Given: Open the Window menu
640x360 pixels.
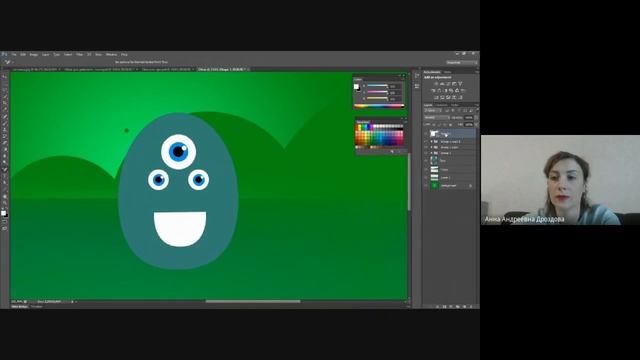Looking at the screenshot, I should click(x=111, y=54).
